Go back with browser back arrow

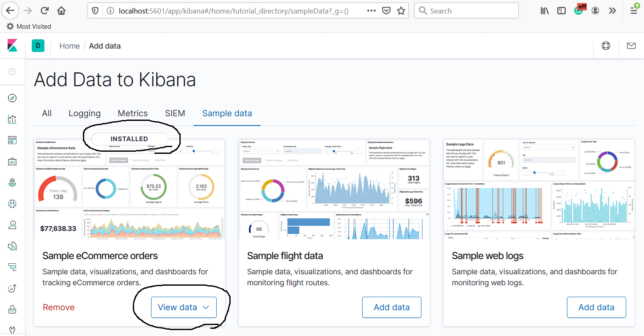click(x=10, y=11)
